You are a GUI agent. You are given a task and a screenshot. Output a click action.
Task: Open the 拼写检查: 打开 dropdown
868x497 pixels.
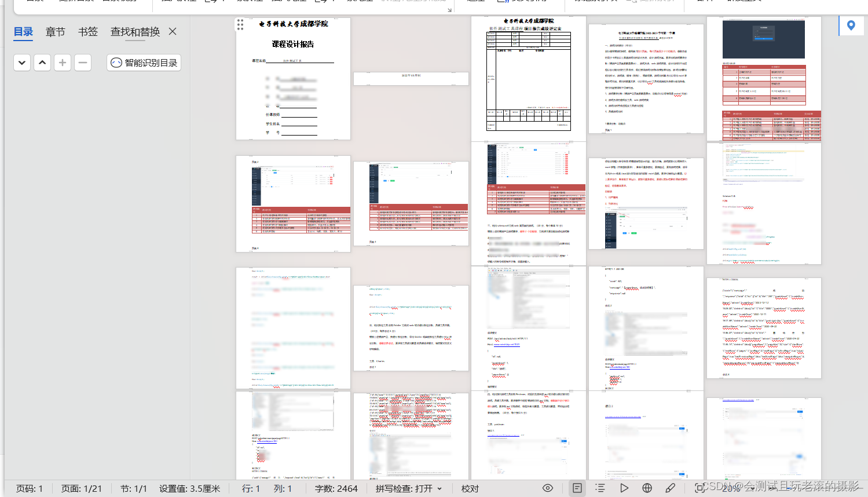[x=409, y=488]
